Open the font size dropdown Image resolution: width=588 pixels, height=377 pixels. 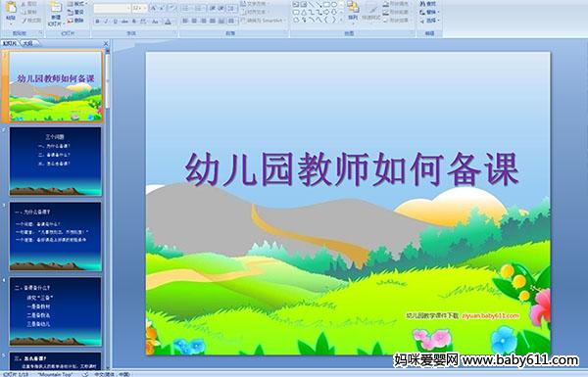pyautogui.click(x=139, y=8)
